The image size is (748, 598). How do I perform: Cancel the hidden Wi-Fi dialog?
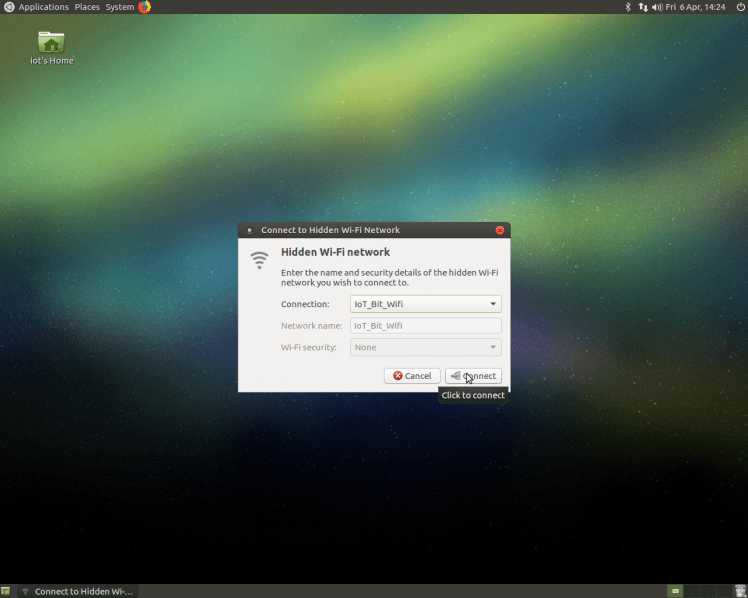pyautogui.click(x=412, y=376)
